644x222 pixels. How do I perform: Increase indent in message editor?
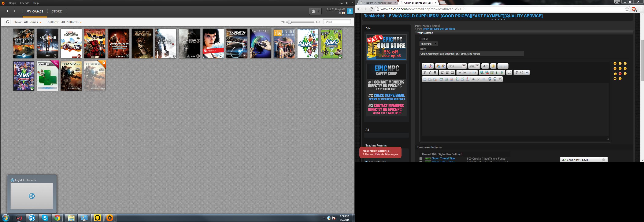coord(475,73)
